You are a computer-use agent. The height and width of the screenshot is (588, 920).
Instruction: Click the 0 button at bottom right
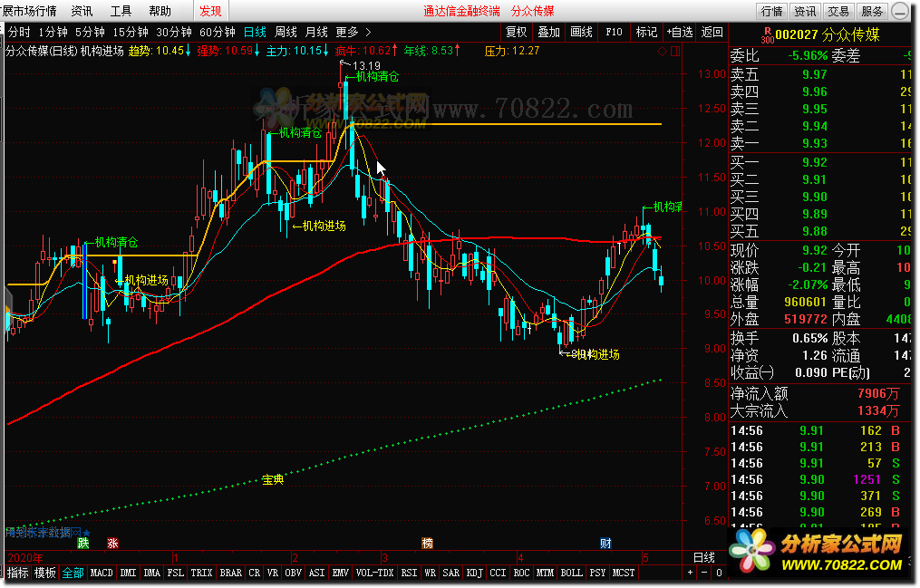tap(719, 573)
